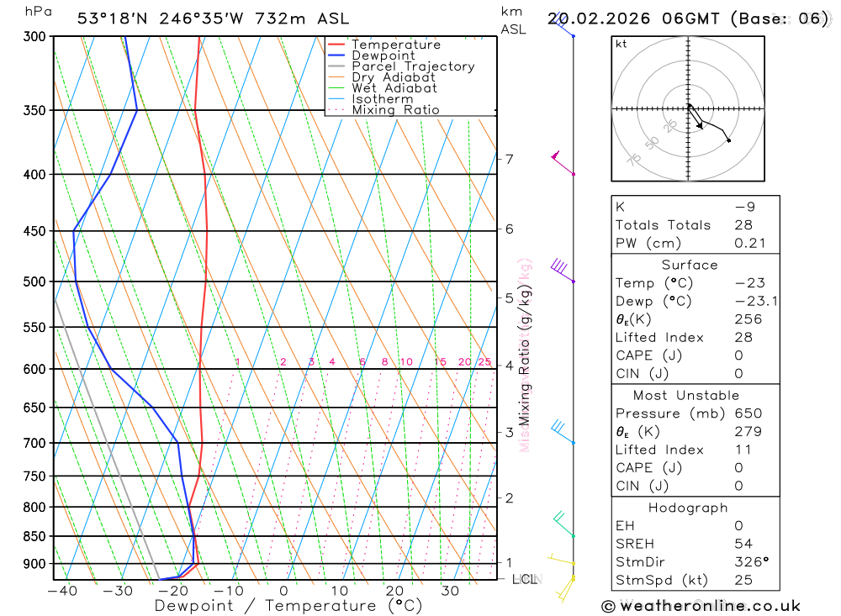Click the 7 km altitude label
841x616 pixels.
pos(509,159)
